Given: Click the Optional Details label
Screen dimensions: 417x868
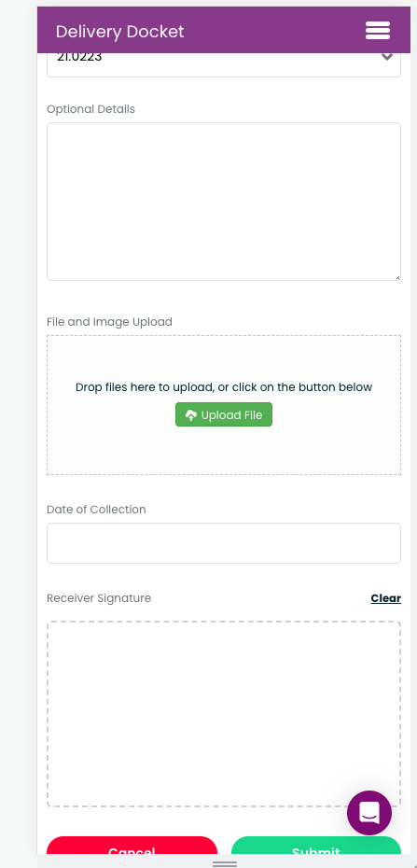Looking at the screenshot, I should 90,109.
